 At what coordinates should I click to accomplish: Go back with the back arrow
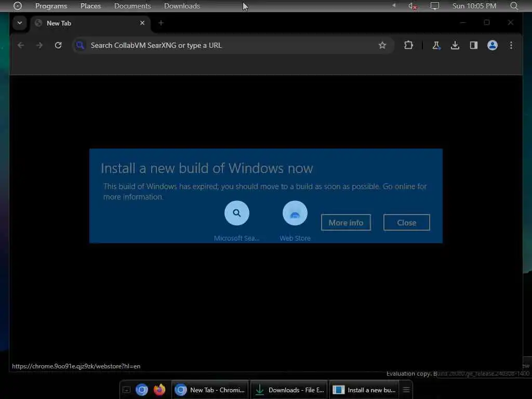coord(21,45)
